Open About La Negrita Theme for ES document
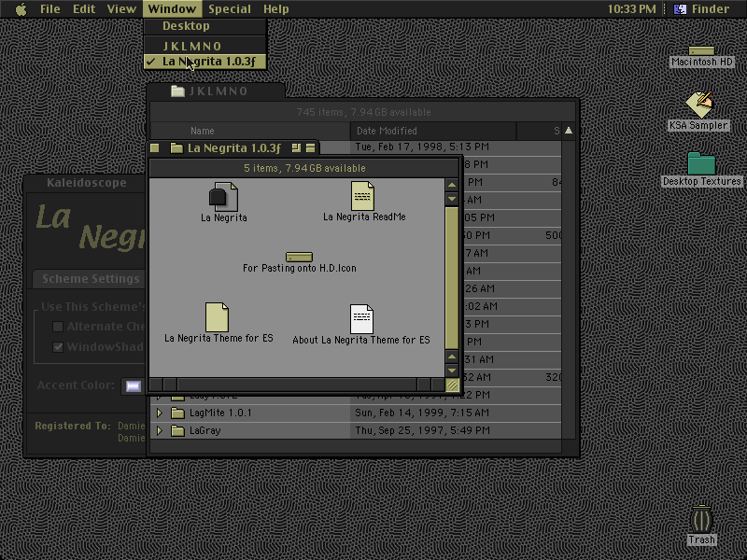This screenshot has height=560, width=747. tap(361, 319)
